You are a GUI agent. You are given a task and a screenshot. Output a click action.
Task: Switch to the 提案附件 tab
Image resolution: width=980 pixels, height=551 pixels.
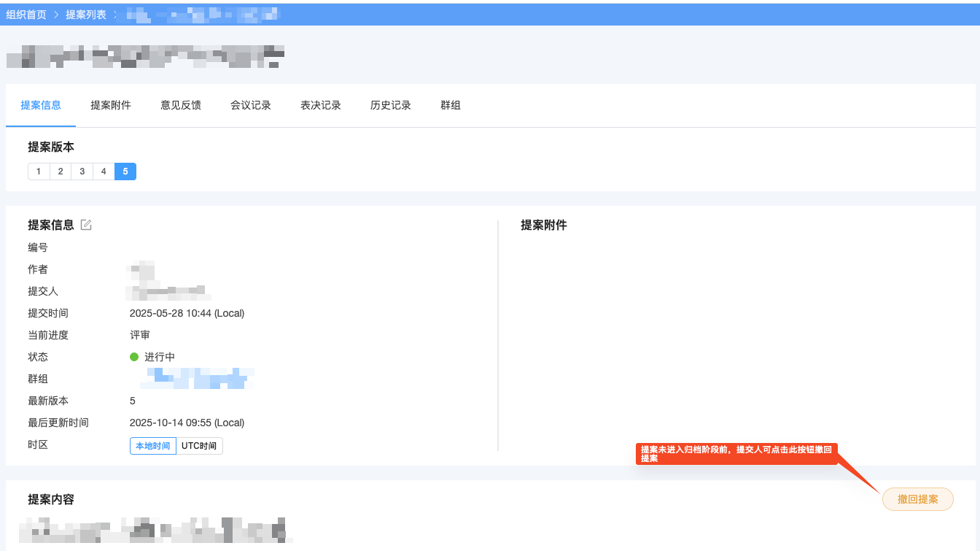110,105
